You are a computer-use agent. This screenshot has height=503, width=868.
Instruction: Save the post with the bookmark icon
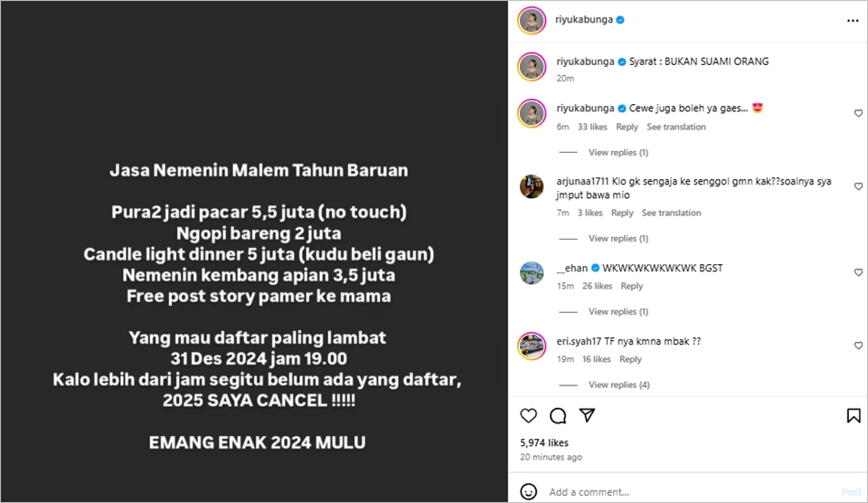pyautogui.click(x=854, y=415)
